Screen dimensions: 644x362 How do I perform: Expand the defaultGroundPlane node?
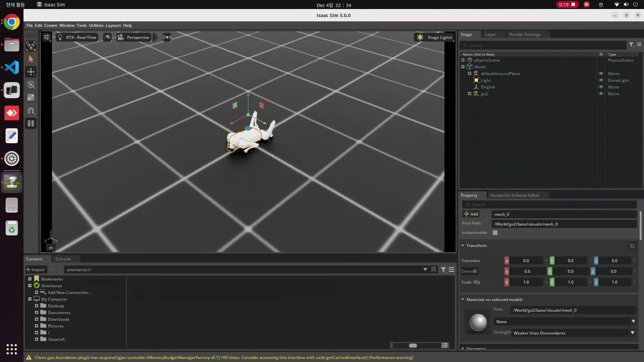point(470,73)
